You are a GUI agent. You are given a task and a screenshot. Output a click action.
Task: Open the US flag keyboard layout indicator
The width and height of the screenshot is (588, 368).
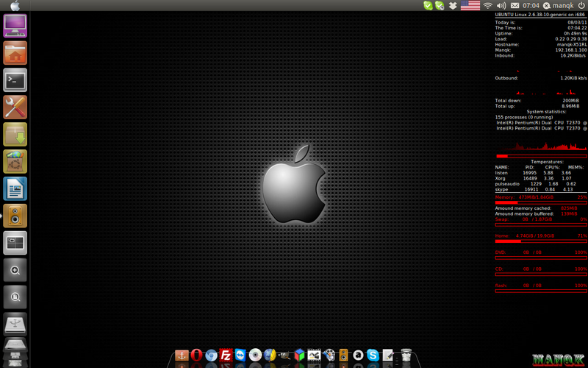click(x=470, y=5)
